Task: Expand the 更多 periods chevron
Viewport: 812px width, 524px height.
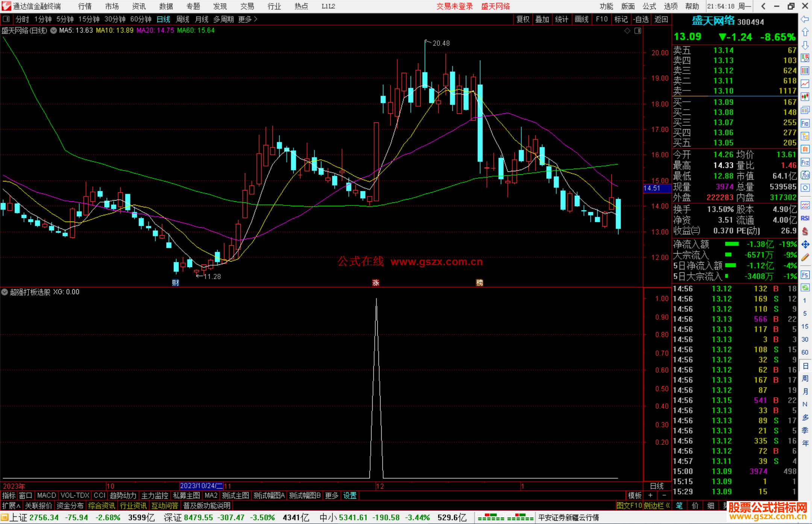Action: tap(256, 19)
